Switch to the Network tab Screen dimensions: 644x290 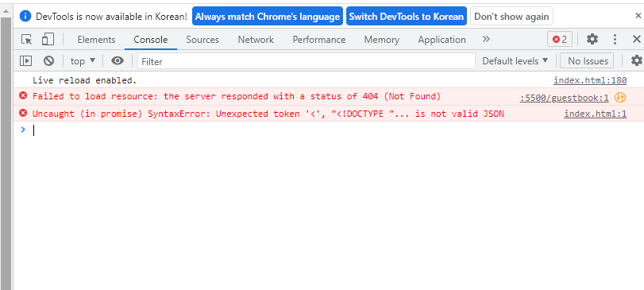pyautogui.click(x=256, y=40)
